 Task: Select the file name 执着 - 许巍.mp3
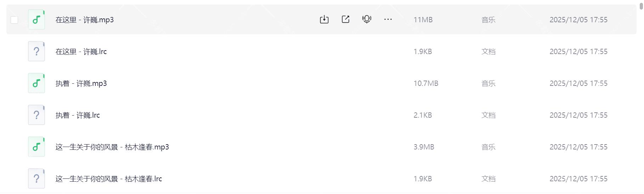(81, 83)
